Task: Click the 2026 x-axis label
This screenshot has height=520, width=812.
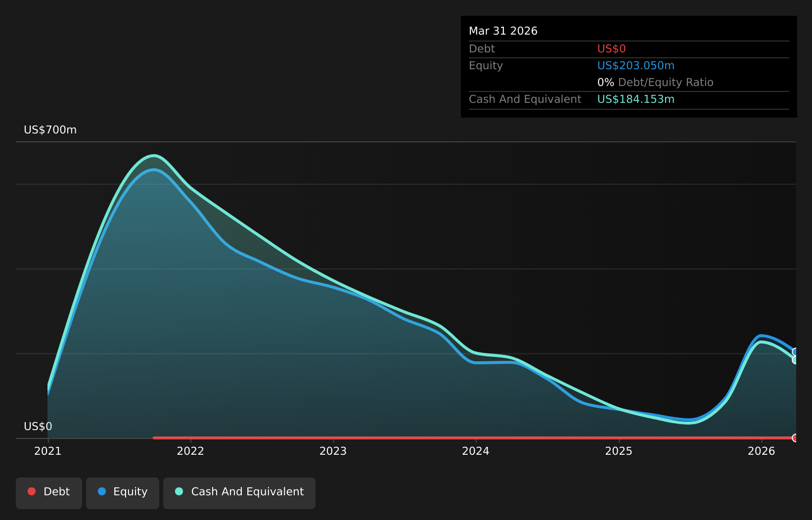Action: 762,451
